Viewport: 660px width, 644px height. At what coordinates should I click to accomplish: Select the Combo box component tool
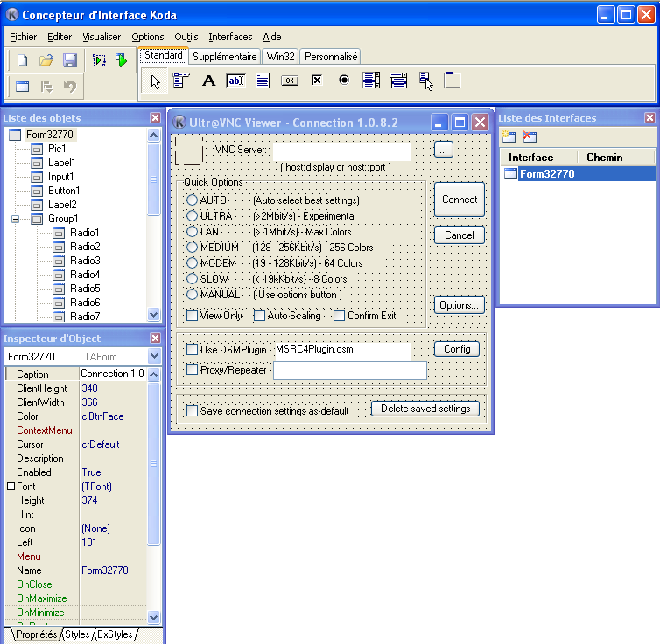398,80
